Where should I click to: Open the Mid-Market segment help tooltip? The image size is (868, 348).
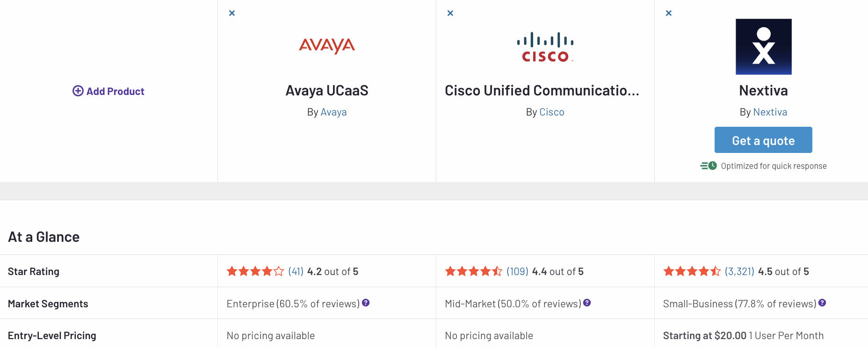tap(587, 303)
